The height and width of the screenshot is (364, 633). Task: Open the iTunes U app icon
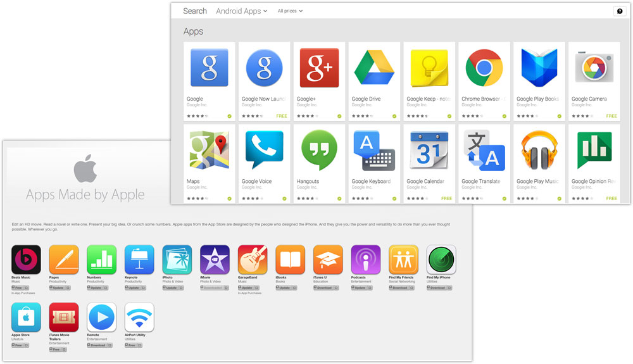pos(328,260)
